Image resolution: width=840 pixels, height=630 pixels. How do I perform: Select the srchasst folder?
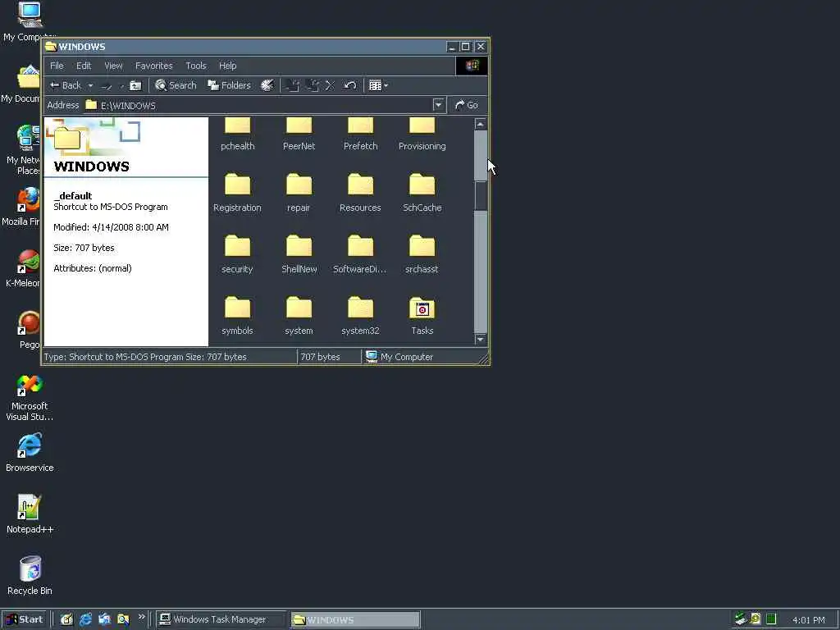click(422, 254)
